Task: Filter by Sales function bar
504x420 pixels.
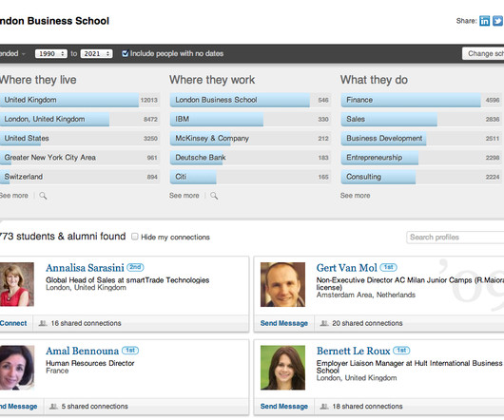Action: 421,119
